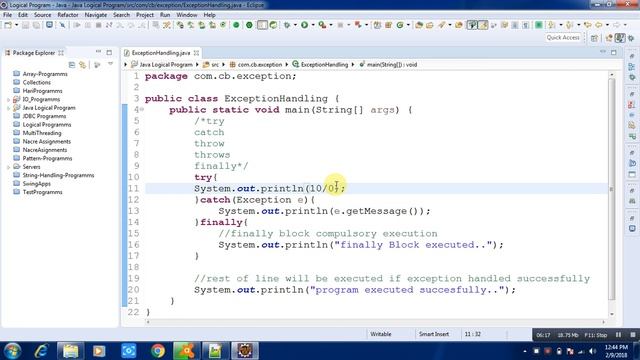Open the Refactor menu

(x=68, y=15)
